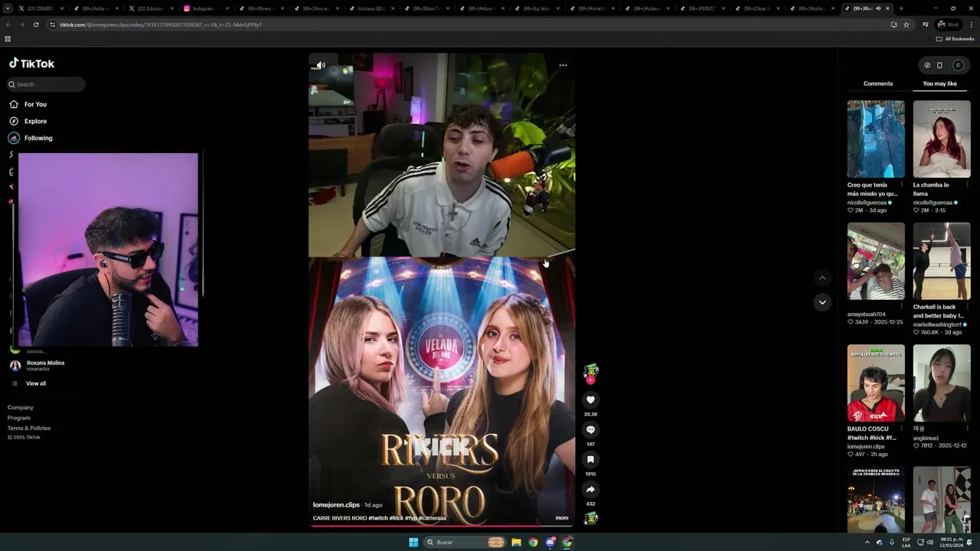Image resolution: width=980 pixels, height=551 pixels.
Task: Open the spinning sound disc icon
Action: click(x=590, y=519)
